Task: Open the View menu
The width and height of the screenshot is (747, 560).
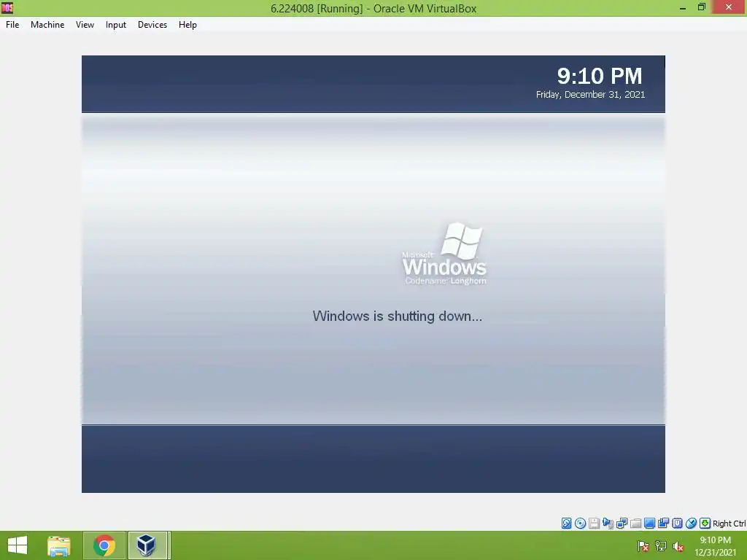Action: [x=85, y=25]
